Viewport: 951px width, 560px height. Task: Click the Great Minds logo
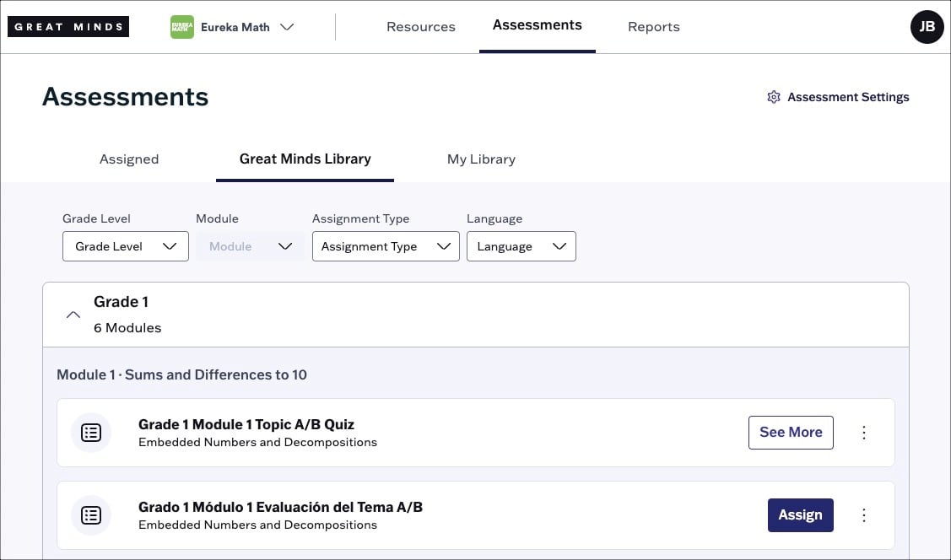point(68,27)
